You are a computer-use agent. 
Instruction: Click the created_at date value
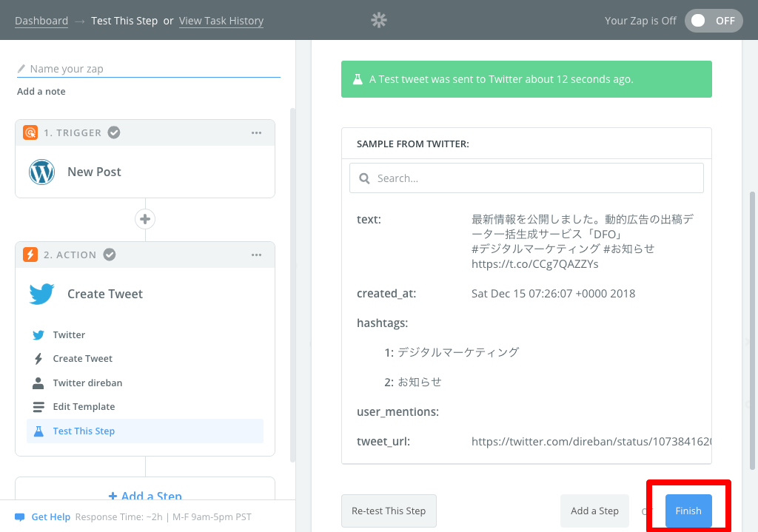click(553, 293)
